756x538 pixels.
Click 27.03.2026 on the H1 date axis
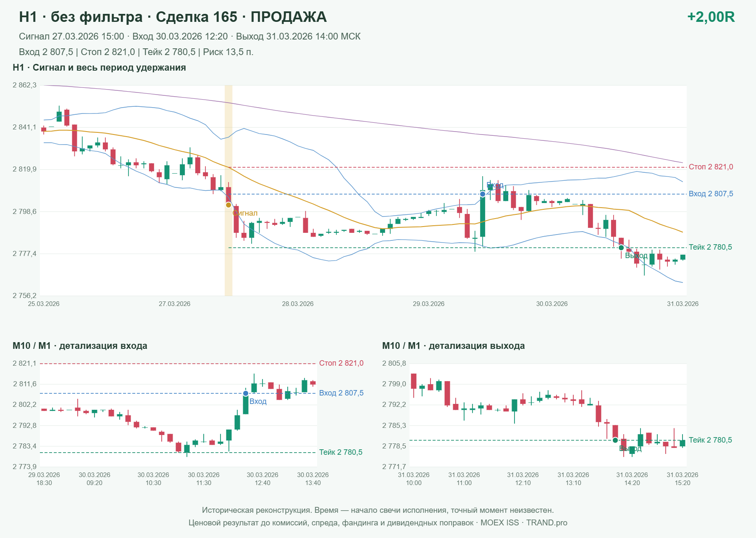click(174, 304)
